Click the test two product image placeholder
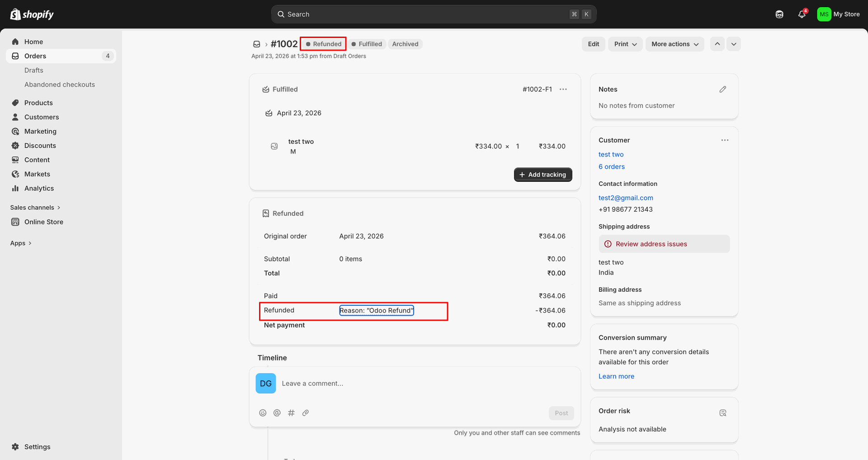The width and height of the screenshot is (868, 460). point(274,146)
